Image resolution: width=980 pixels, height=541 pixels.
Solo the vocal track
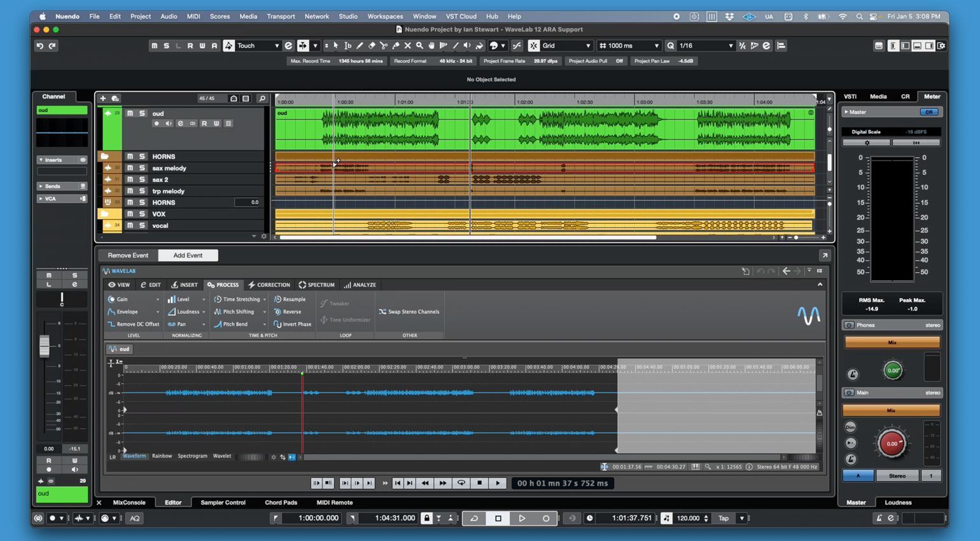click(x=142, y=225)
